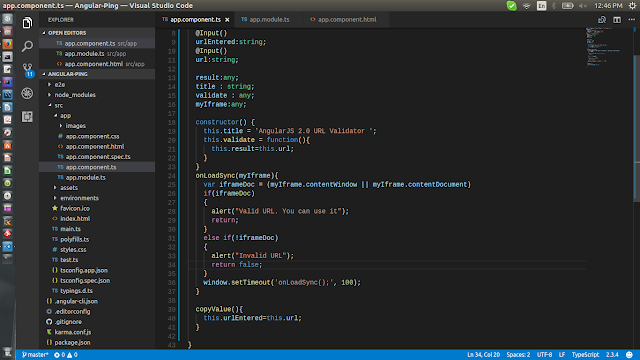
Task: Change indentation via Spaces: 2
Action: pyautogui.click(x=518, y=355)
